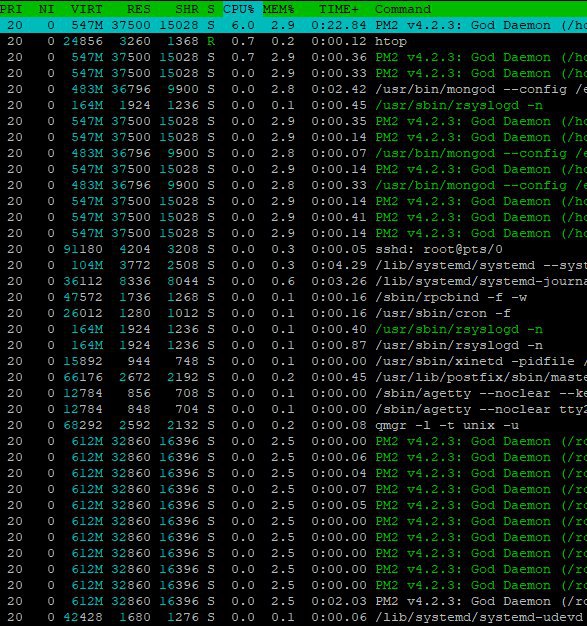Click the VIRT column header
Image resolution: width=587 pixels, height=626 pixels.
pos(87,9)
